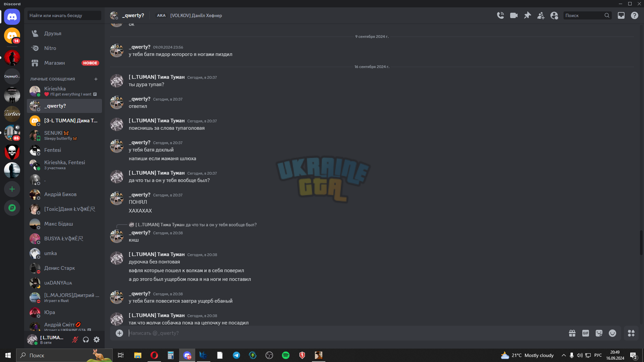644x362 pixels.
Task: Show user profile panel
Action: click(554, 15)
